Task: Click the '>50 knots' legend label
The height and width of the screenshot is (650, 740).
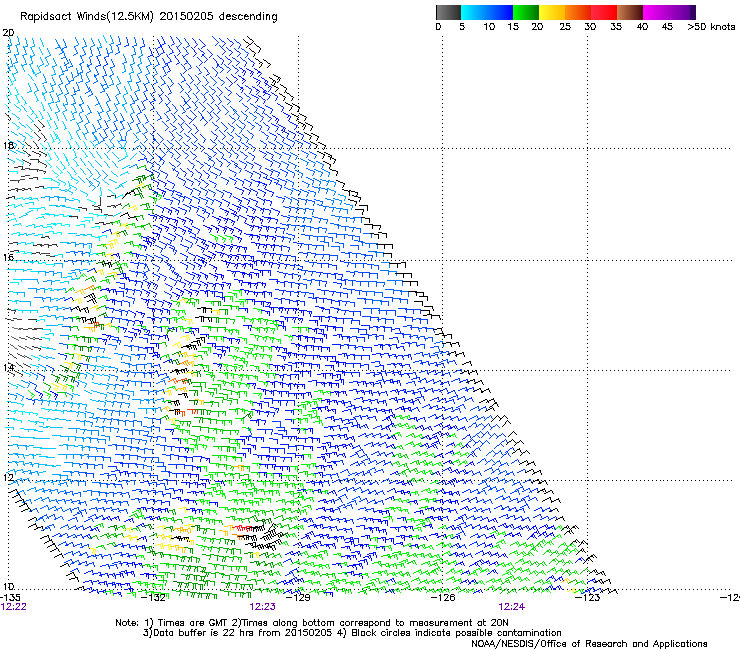Action: 711,27
